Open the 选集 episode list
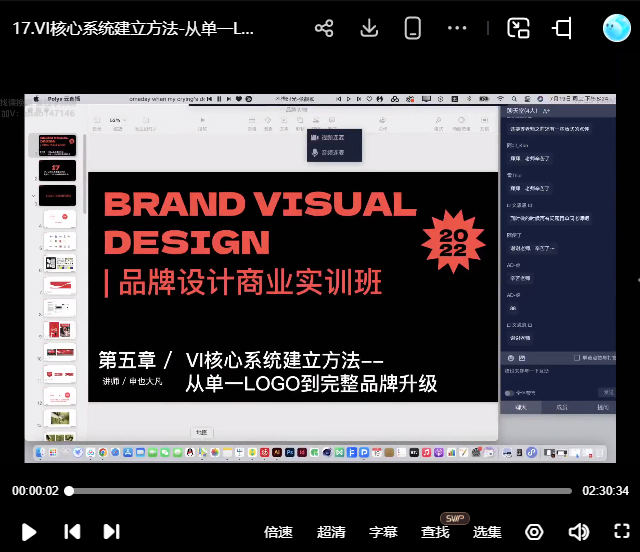This screenshot has width=640, height=552. click(x=487, y=532)
